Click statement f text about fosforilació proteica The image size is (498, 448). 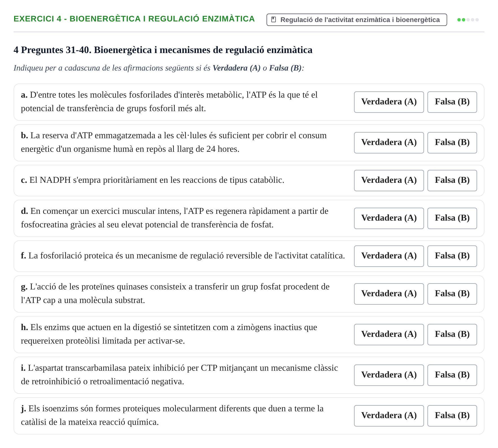(x=183, y=256)
